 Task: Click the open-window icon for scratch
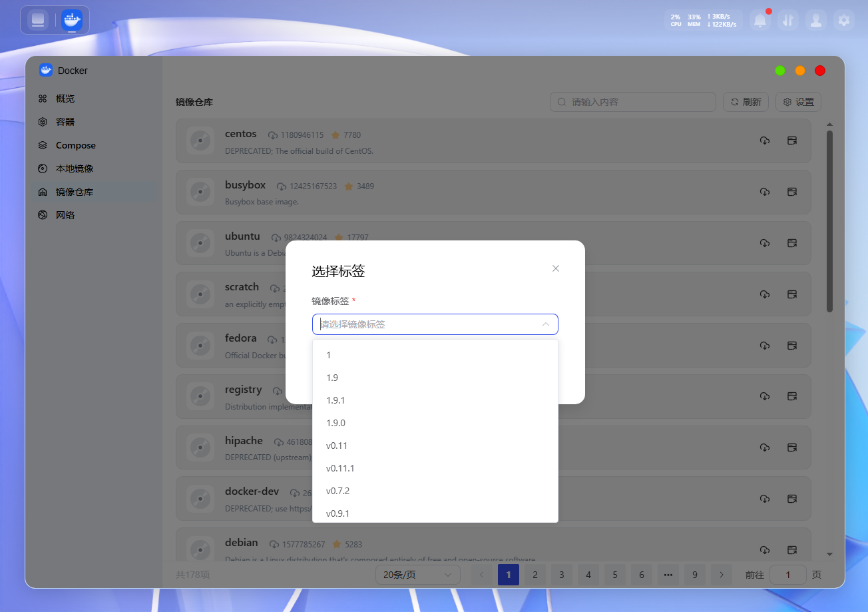(x=792, y=294)
